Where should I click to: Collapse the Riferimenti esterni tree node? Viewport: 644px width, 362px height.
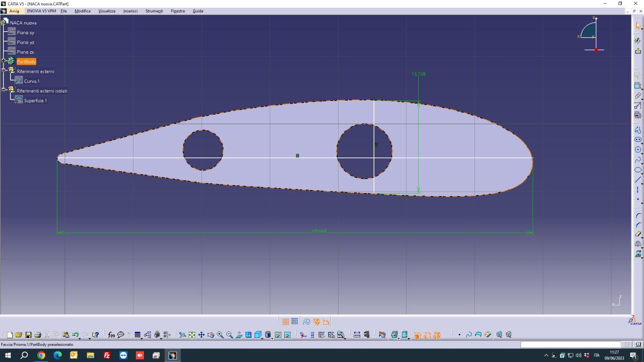pyautogui.click(x=4, y=71)
